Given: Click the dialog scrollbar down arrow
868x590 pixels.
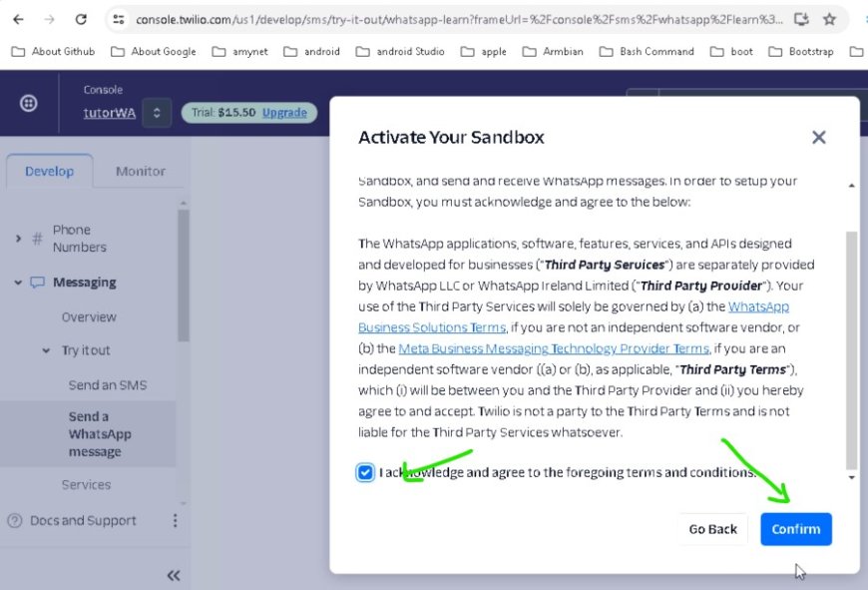Looking at the screenshot, I should coord(851,477).
